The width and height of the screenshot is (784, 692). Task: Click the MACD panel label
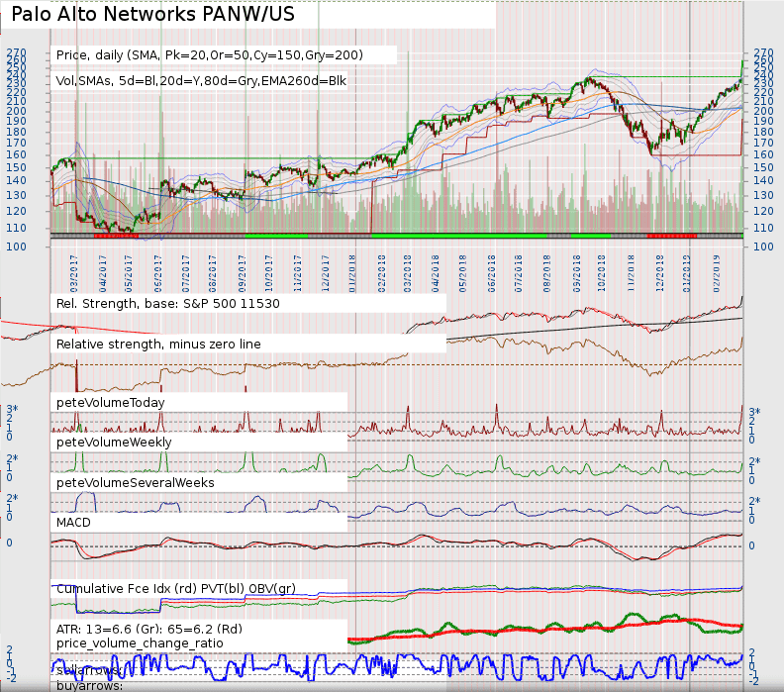(73, 523)
